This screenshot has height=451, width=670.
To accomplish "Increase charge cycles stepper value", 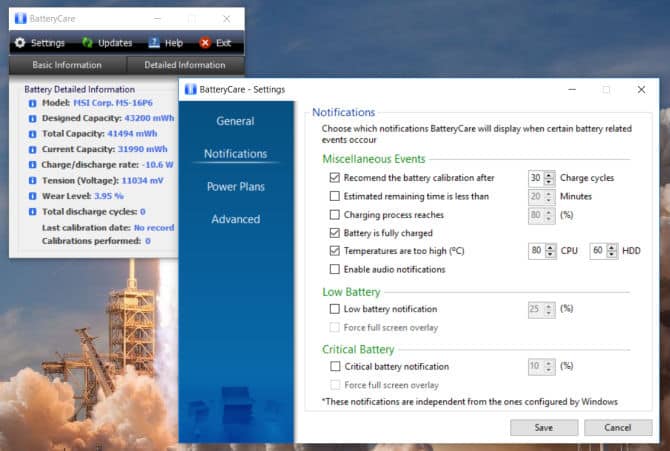I will 550,174.
